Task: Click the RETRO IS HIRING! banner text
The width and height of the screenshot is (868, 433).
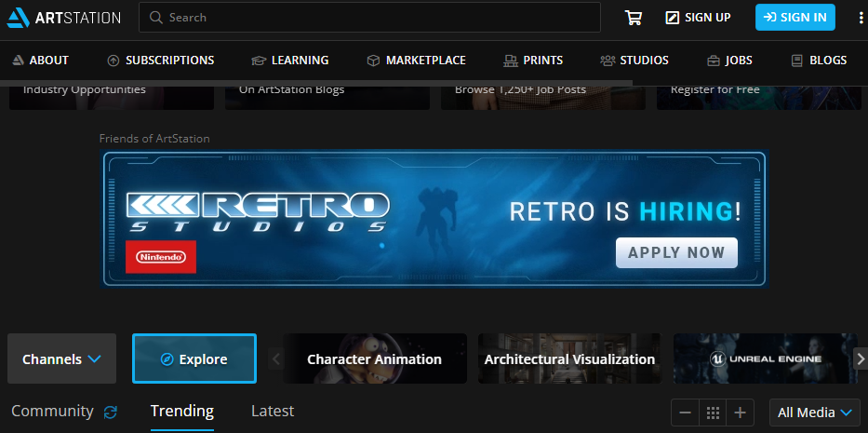Action: coord(625,212)
